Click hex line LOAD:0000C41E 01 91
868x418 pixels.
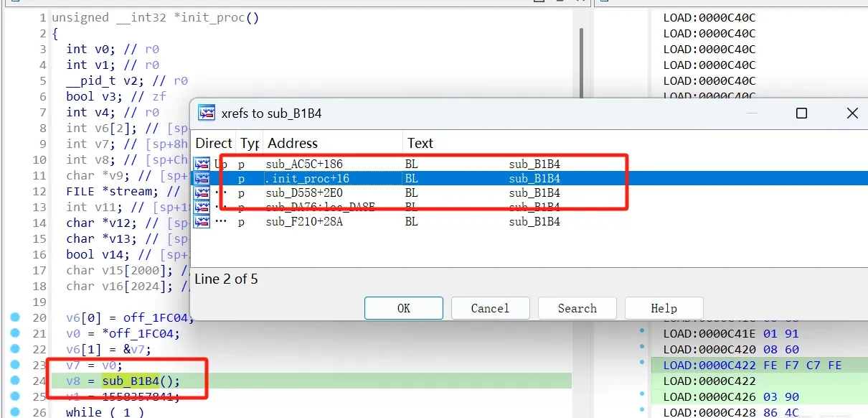coord(731,334)
